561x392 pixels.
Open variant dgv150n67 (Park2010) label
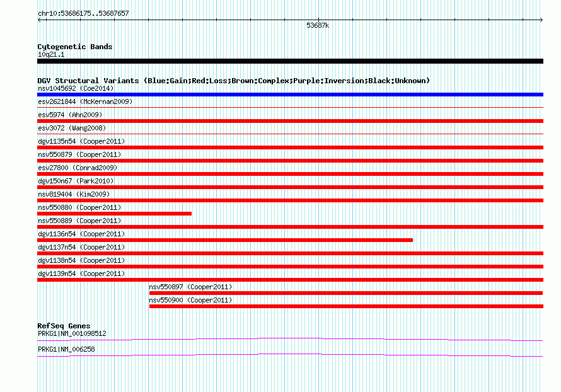pyautogui.click(x=76, y=181)
